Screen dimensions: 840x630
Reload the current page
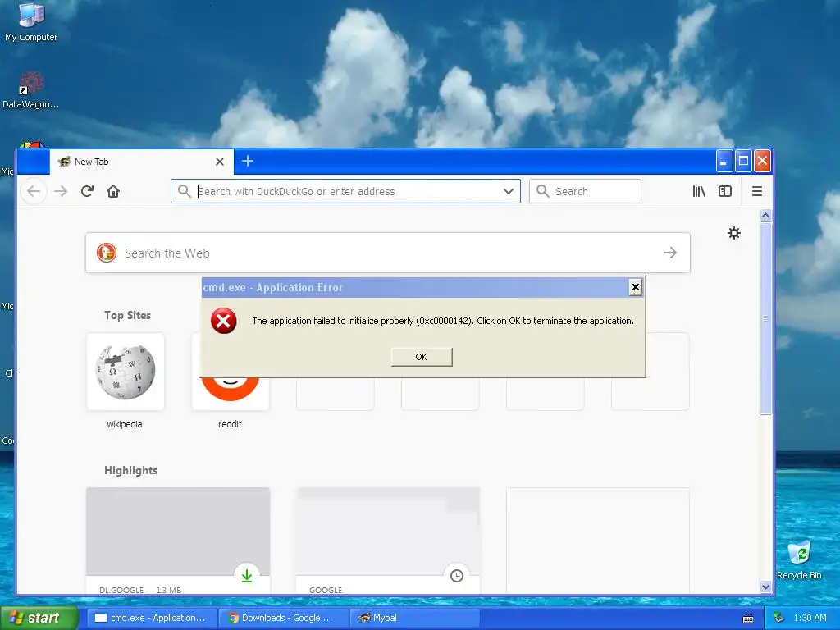[87, 191]
